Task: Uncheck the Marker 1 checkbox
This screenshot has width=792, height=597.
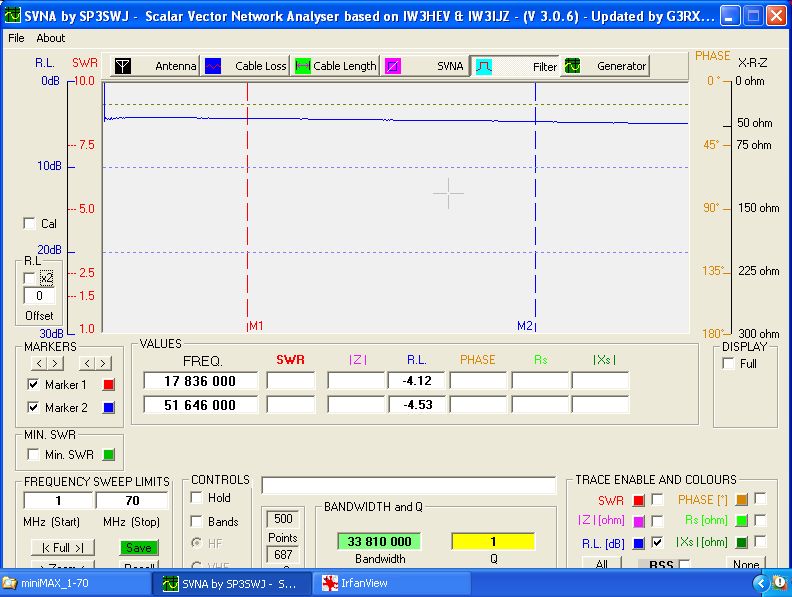Action: click(x=33, y=384)
